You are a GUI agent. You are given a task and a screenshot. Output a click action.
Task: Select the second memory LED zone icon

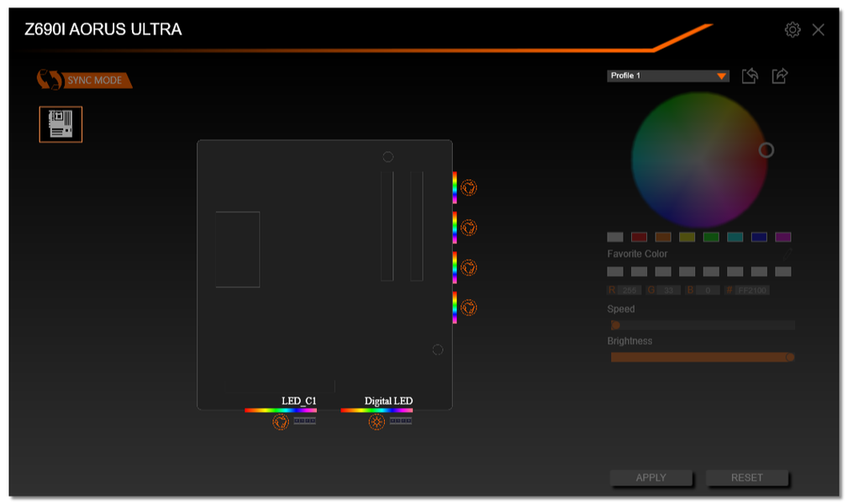(x=468, y=227)
